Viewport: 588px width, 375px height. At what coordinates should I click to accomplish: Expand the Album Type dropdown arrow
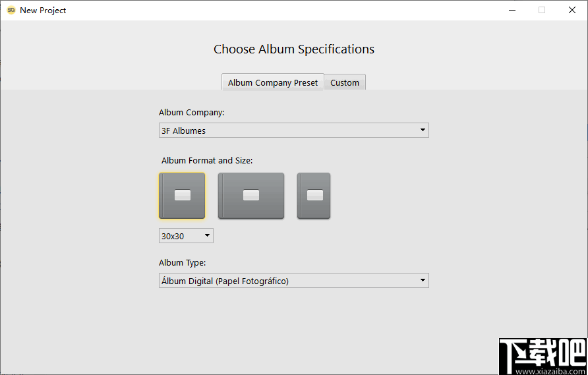[423, 281]
